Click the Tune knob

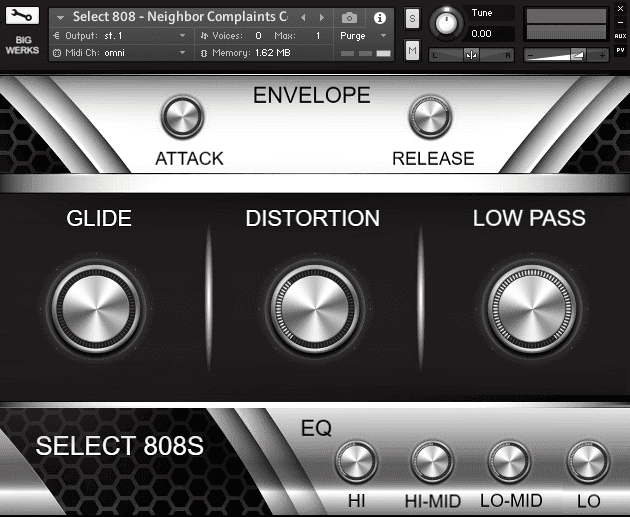446,23
